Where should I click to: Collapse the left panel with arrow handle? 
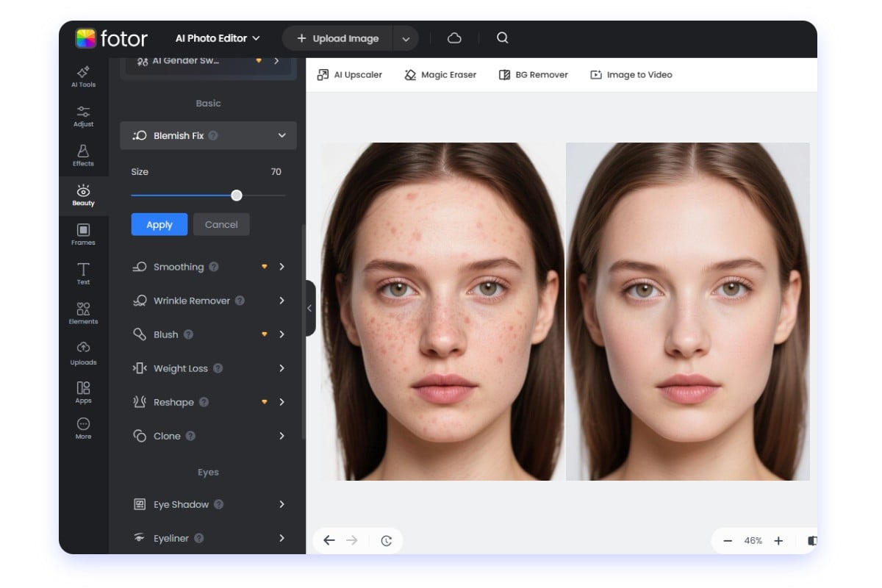pos(309,308)
